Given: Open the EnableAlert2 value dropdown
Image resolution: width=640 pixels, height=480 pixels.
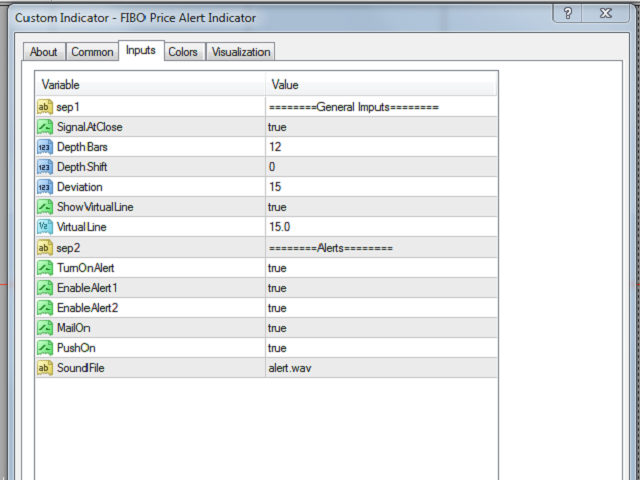Looking at the screenshot, I should coord(380,308).
